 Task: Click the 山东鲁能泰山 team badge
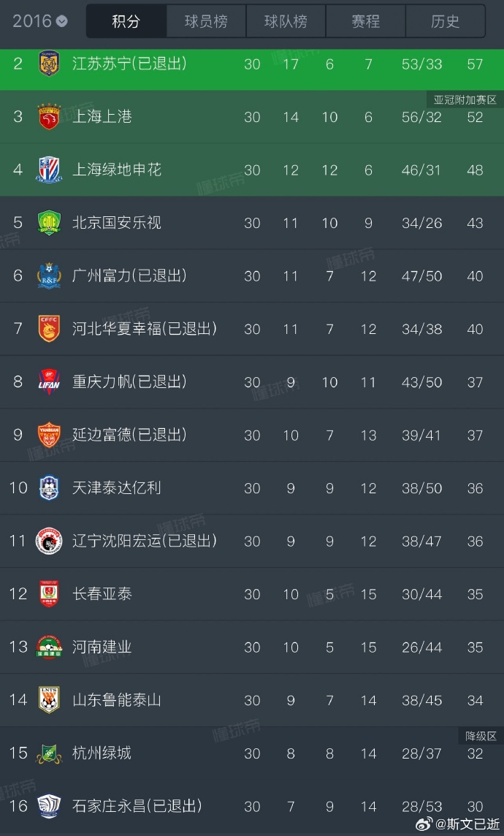tap(49, 700)
